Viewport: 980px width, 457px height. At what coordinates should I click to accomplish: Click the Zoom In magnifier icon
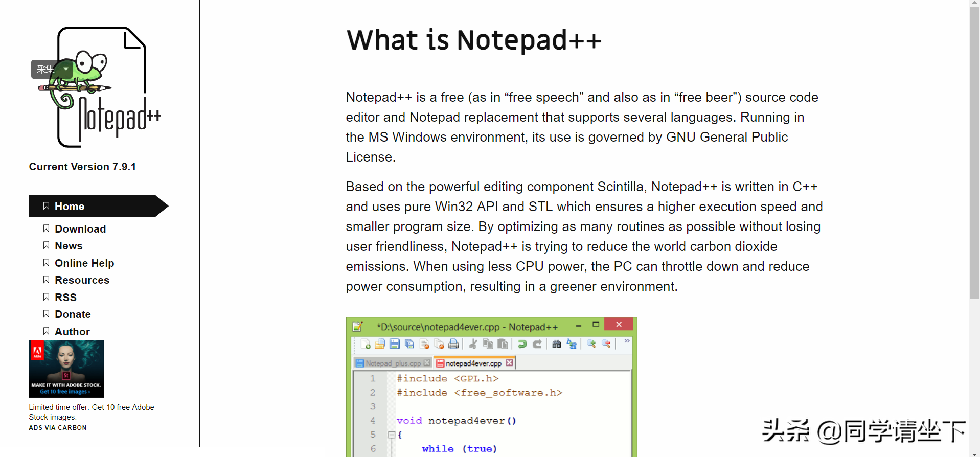(591, 344)
